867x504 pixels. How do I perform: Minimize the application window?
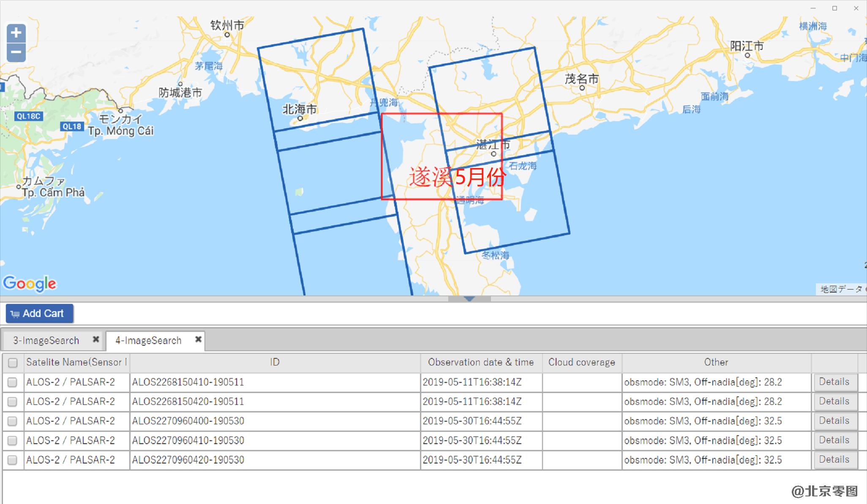pyautogui.click(x=813, y=8)
